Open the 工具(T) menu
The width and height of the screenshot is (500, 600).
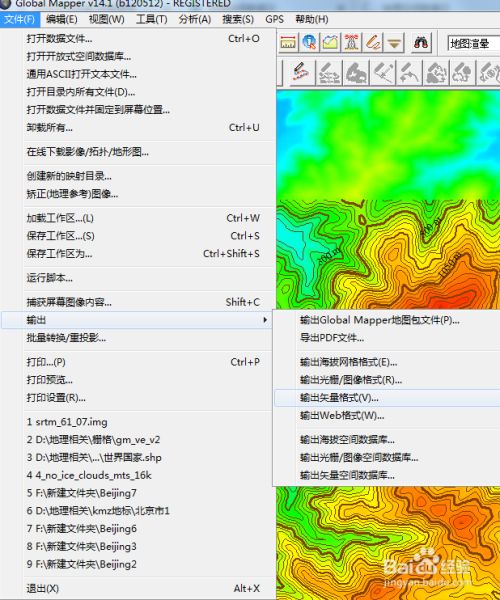coord(151,19)
